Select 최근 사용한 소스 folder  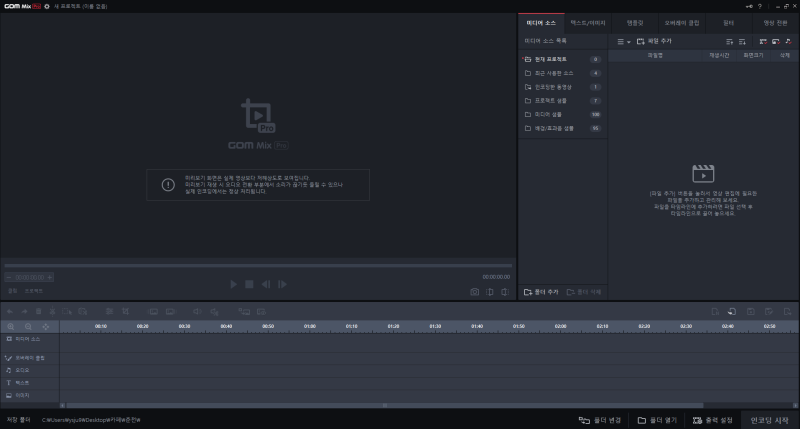click(562, 73)
